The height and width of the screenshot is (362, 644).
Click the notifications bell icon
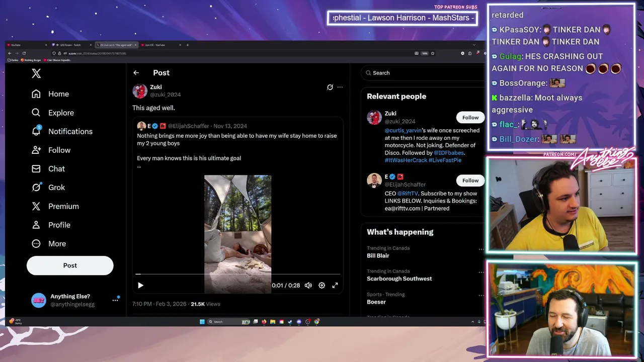tap(36, 131)
